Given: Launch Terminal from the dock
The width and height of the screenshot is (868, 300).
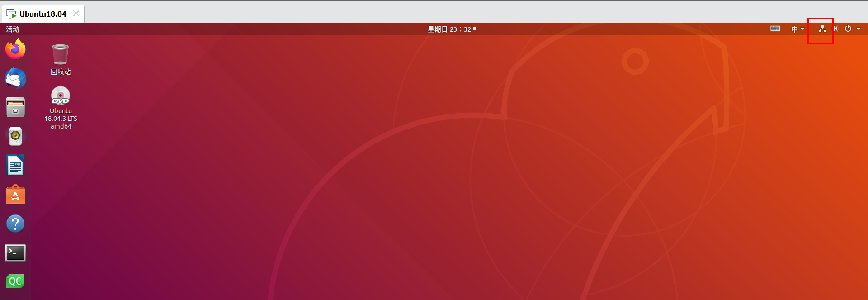Looking at the screenshot, I should [x=15, y=252].
